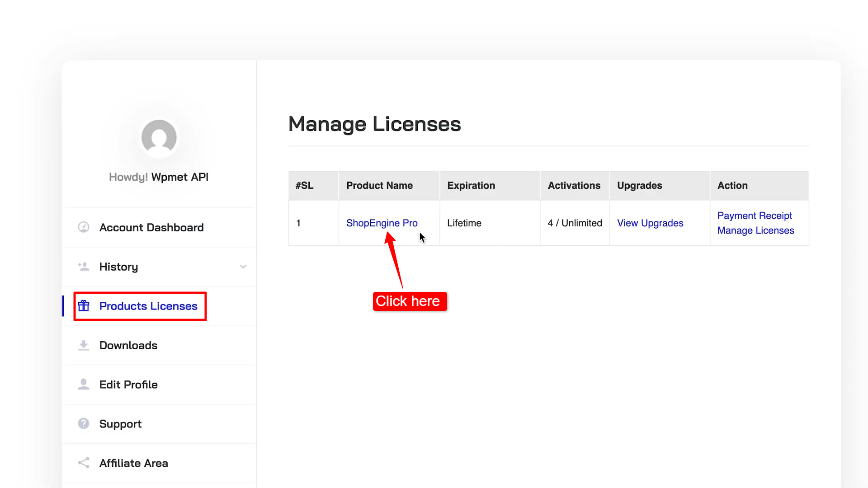Click the Account Dashboard gauge icon

(x=84, y=227)
